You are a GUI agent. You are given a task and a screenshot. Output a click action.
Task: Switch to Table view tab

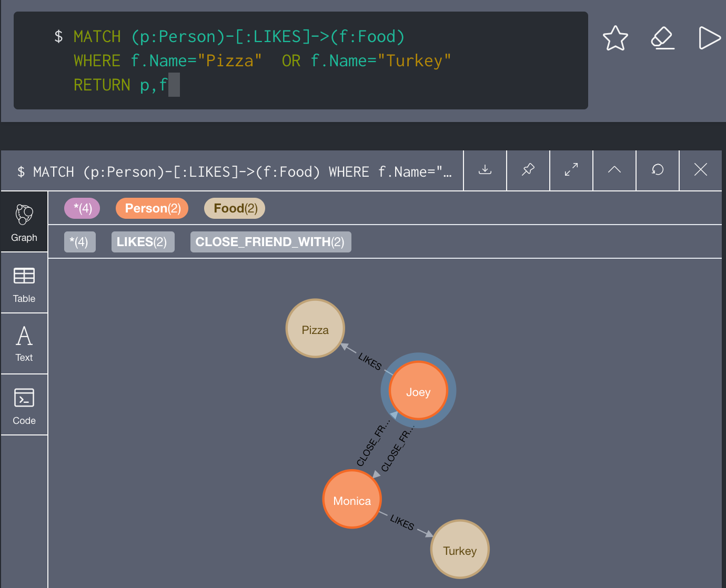[24, 283]
